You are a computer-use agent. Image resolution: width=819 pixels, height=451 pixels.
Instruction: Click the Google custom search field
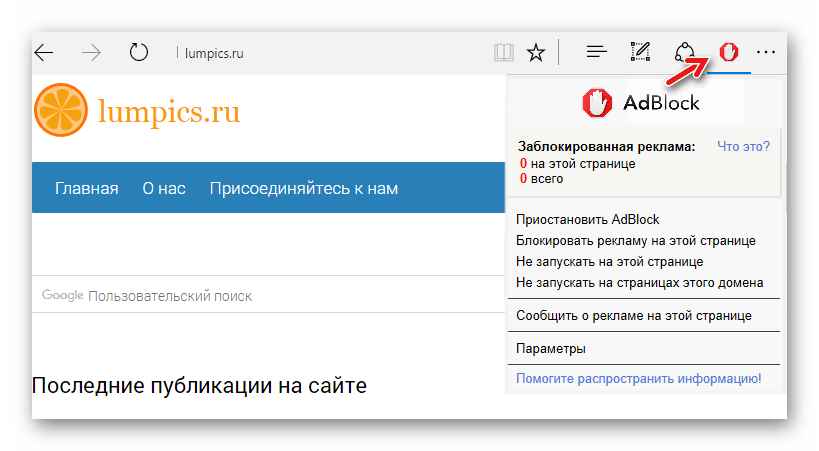[x=270, y=295]
